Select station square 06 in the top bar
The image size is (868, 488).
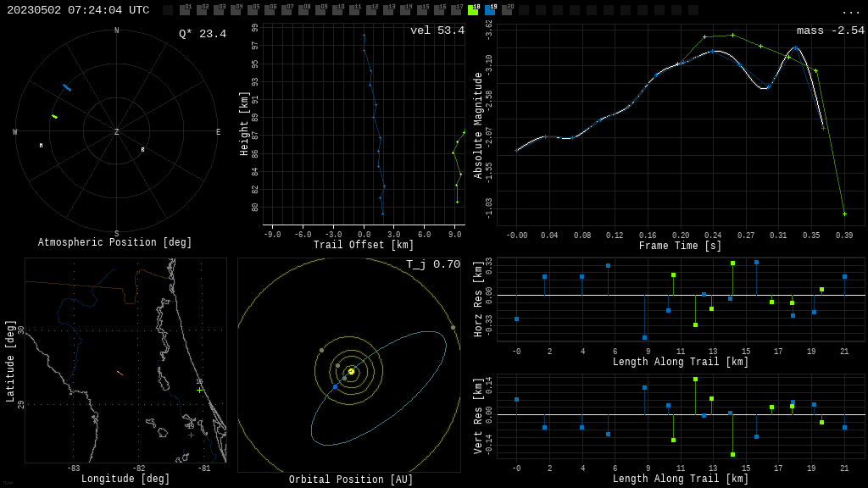pos(270,10)
